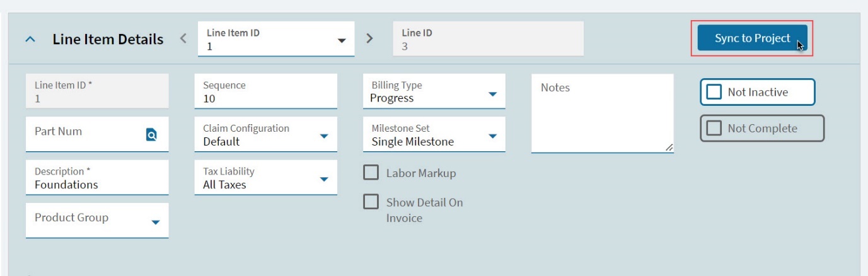Collapse the Line Item Details section
868x276 pixels.
click(30, 39)
